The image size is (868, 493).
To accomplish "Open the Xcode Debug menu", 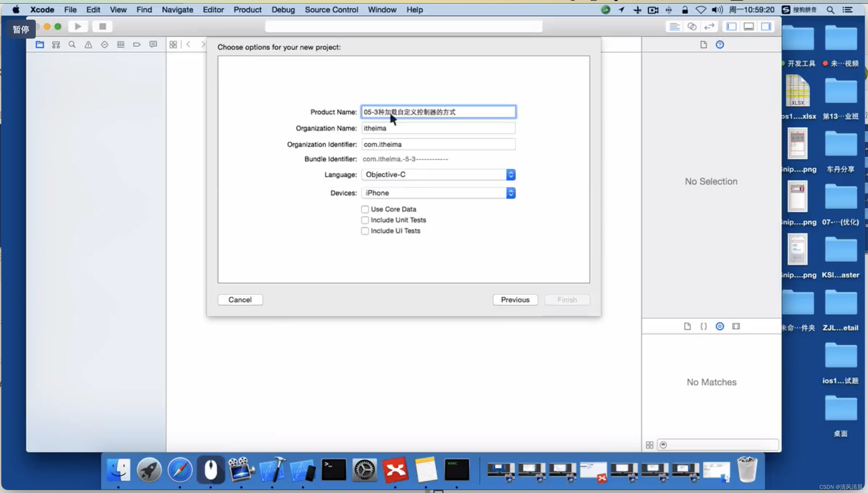I will coord(282,9).
